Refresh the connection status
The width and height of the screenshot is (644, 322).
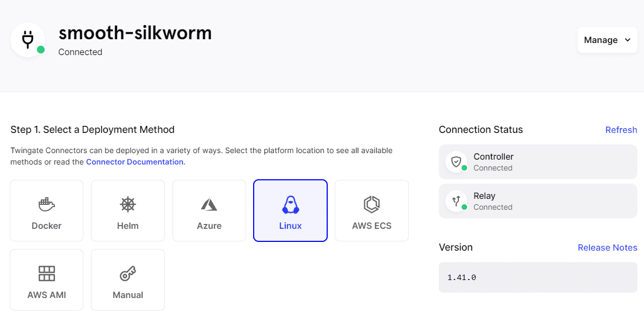pos(621,130)
